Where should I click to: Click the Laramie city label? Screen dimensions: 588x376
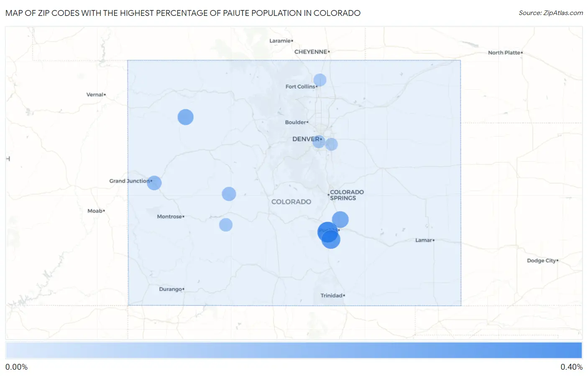tap(280, 41)
